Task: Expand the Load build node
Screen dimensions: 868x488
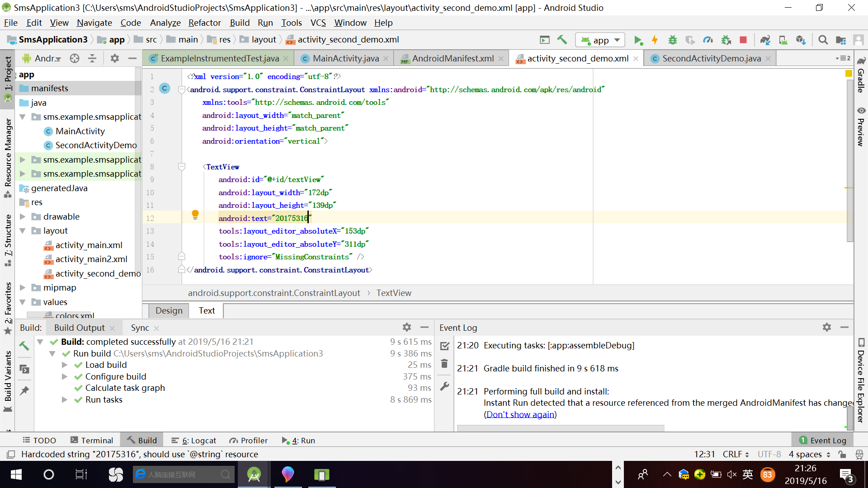Action: [65, 365]
